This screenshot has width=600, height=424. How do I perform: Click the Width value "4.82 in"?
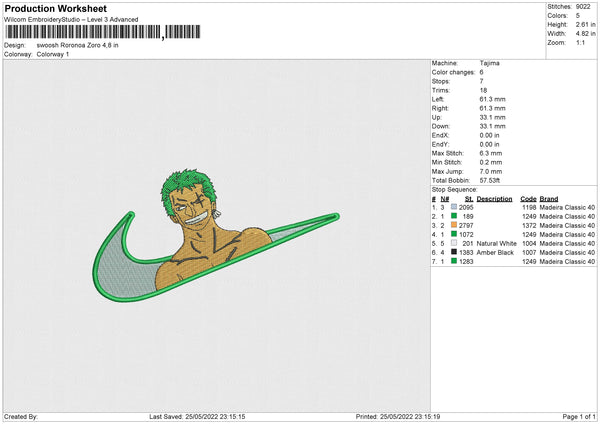point(585,34)
